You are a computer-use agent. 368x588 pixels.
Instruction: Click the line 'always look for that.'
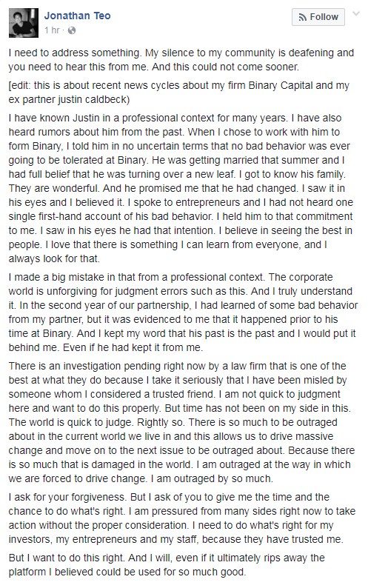[54, 258]
